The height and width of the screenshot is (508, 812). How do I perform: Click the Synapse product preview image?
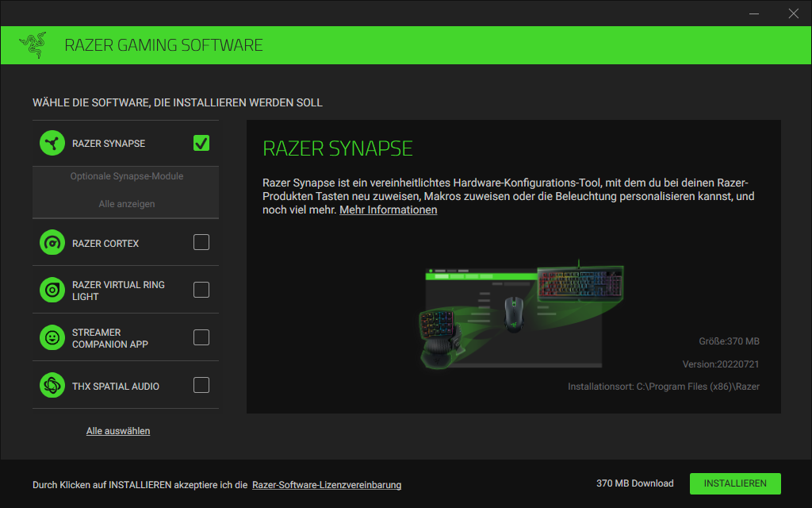click(x=521, y=314)
